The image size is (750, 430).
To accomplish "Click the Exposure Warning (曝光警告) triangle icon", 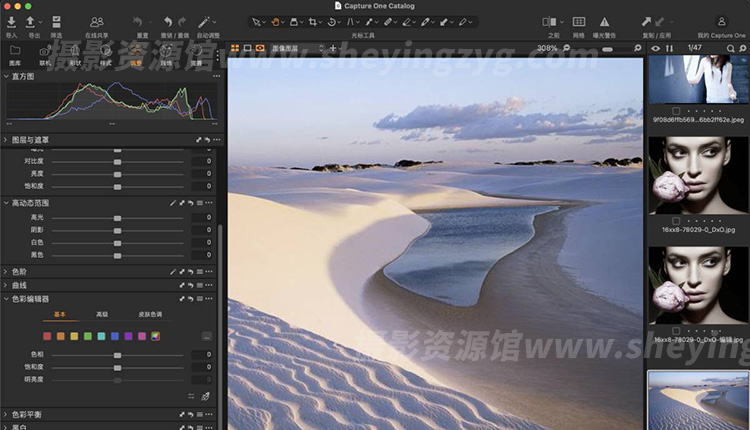I will click(604, 21).
